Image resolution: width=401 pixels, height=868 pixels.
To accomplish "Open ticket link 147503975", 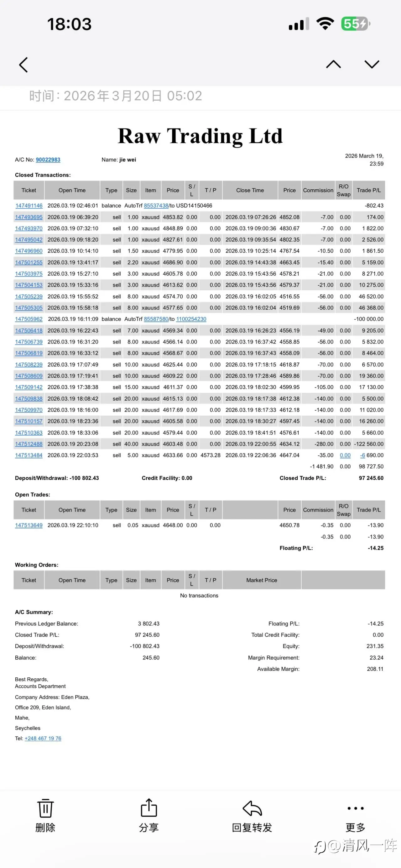I will pyautogui.click(x=29, y=274).
